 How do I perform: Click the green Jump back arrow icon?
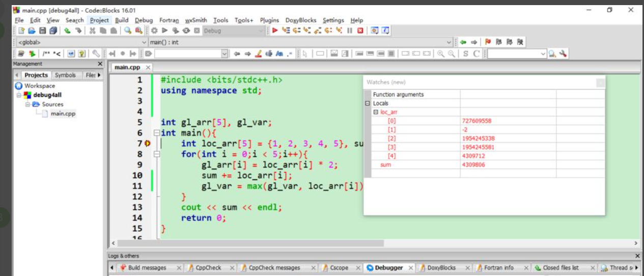(x=463, y=42)
